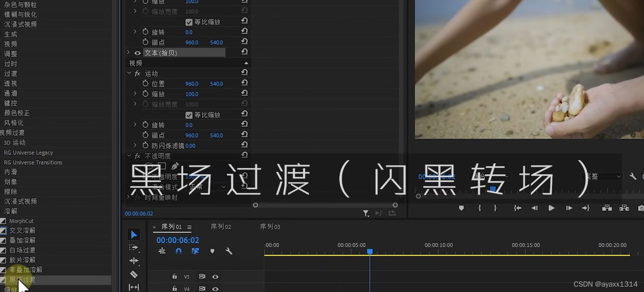Add a marker from the timeline header
The width and height of the screenshot is (644, 292).
[x=212, y=251]
